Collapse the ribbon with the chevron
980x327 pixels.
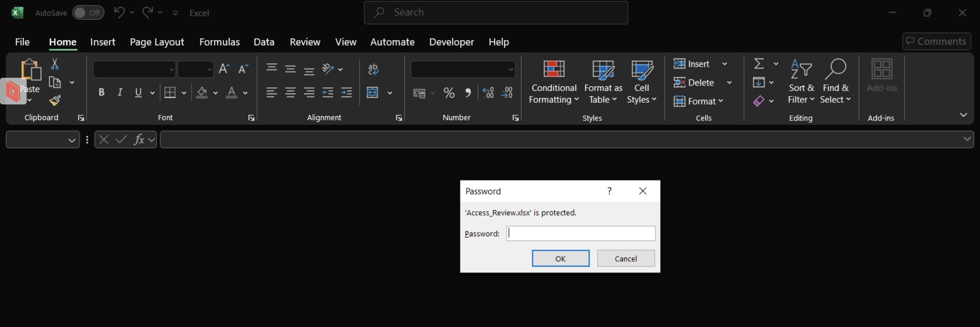point(963,114)
